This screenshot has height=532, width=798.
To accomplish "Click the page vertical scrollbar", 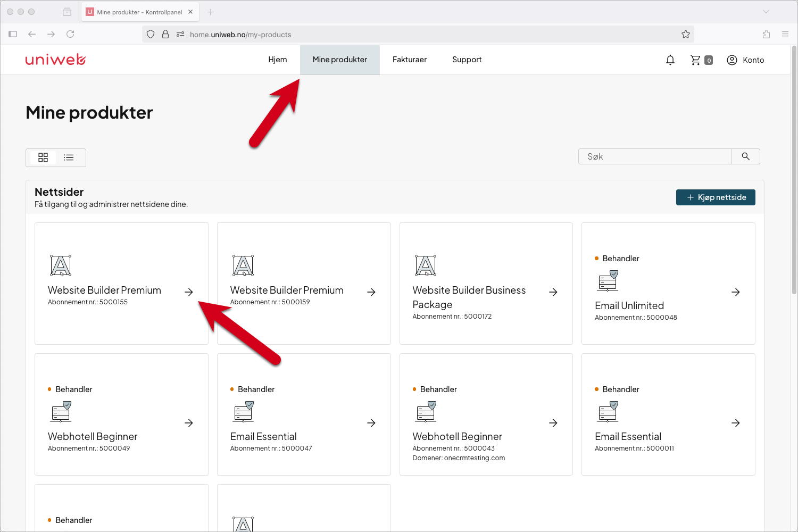I will point(794,170).
